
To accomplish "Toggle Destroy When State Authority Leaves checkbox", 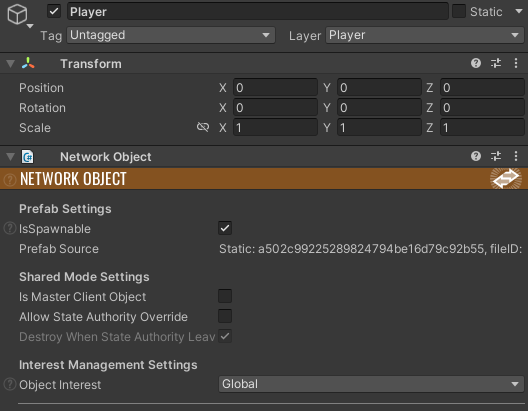I will 225,336.
